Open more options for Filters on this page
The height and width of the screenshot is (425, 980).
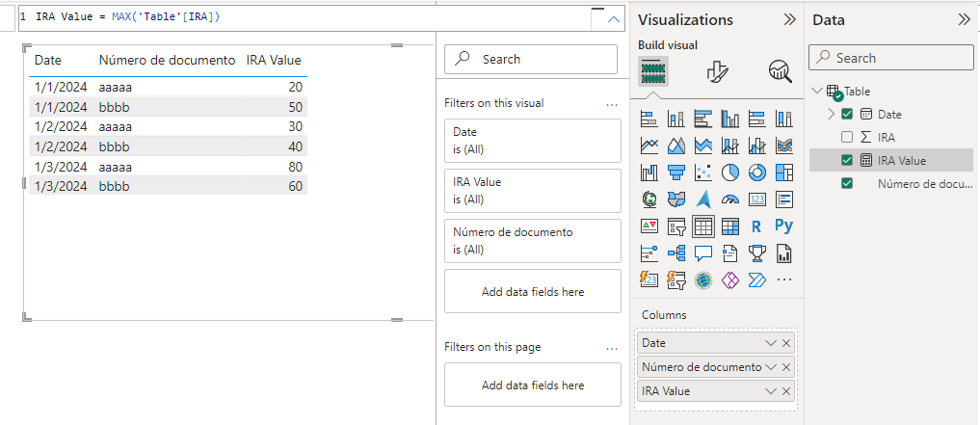tap(612, 348)
